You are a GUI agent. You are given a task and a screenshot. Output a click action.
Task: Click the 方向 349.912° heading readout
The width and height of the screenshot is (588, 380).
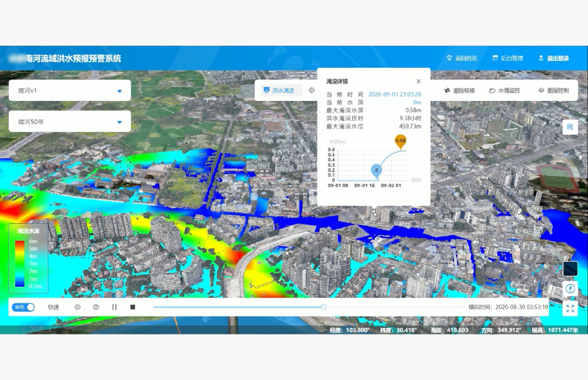pos(501,330)
